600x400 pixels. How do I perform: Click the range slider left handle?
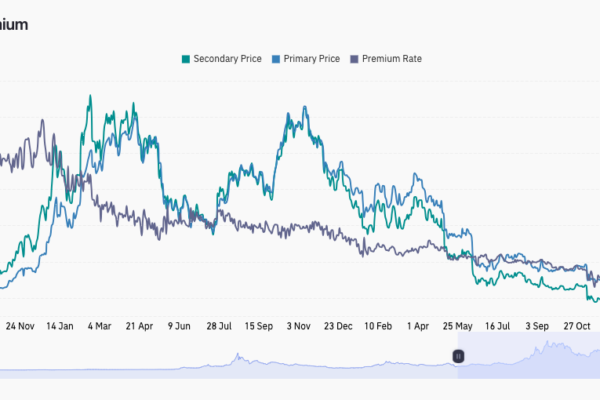pos(458,355)
